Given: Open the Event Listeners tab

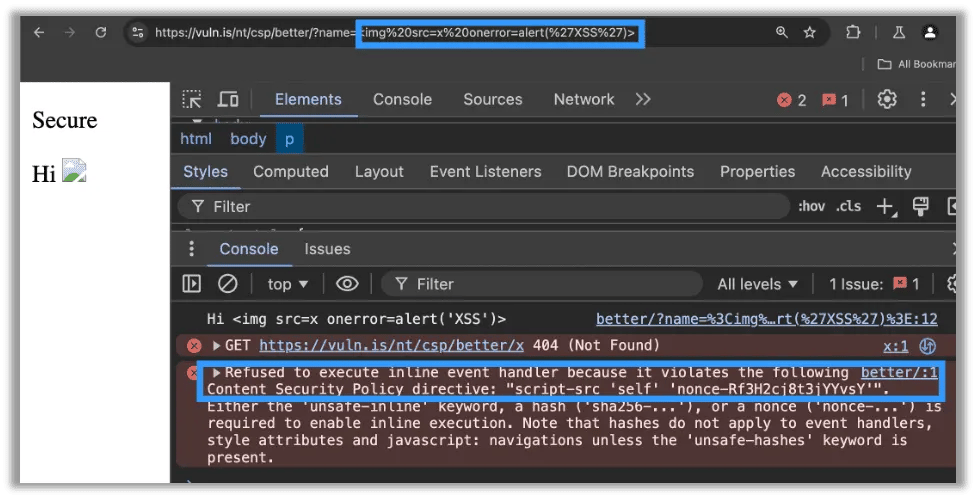Looking at the screenshot, I should 486,172.
